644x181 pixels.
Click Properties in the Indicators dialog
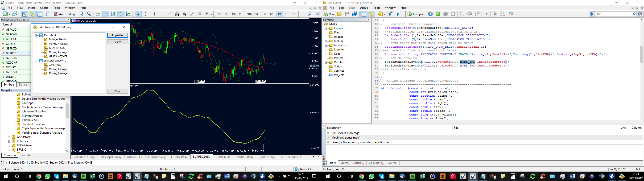[x=117, y=36]
